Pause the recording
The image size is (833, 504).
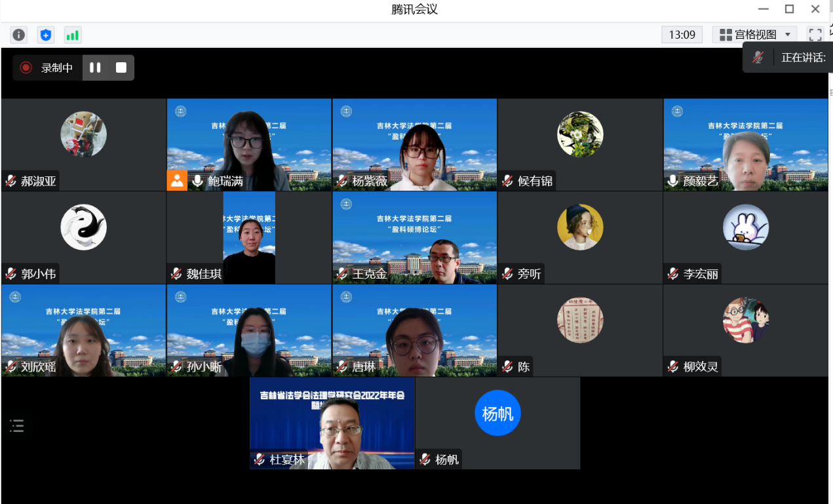[x=95, y=68]
